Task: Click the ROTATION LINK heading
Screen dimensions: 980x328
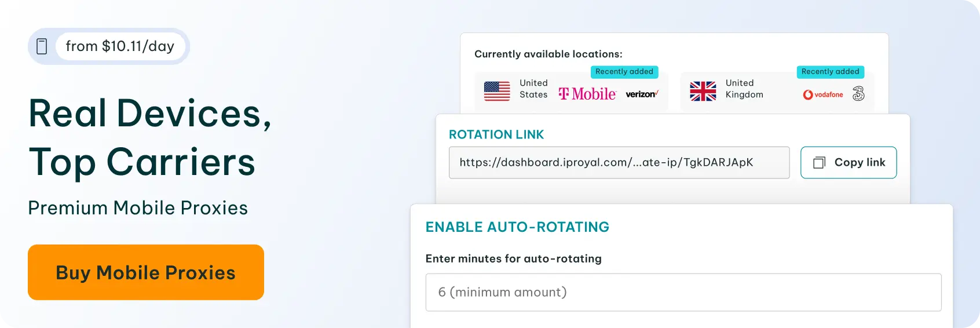Action: (x=496, y=134)
